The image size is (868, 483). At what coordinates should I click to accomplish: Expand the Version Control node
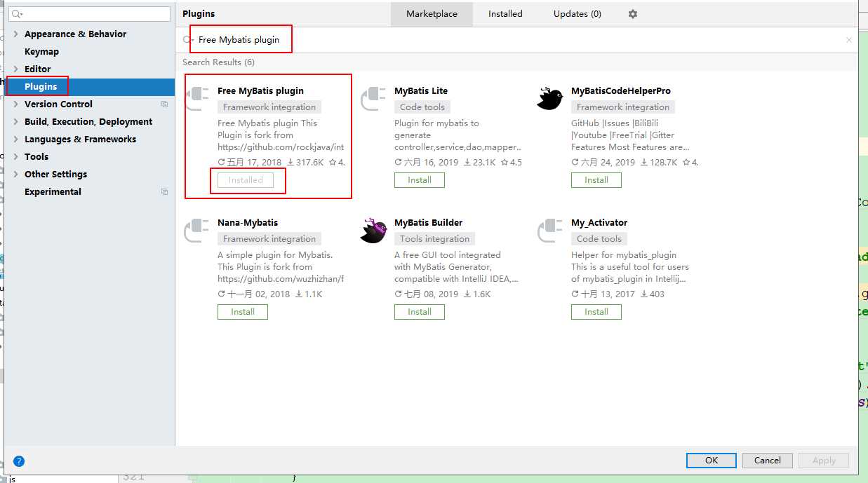[x=16, y=104]
